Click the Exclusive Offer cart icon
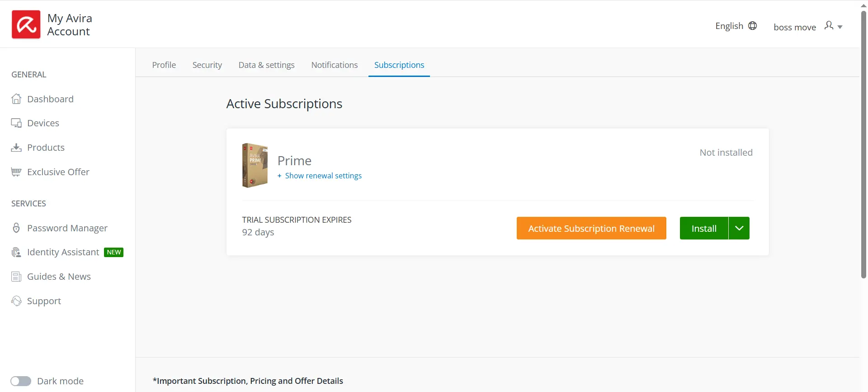868x392 pixels. click(x=16, y=172)
